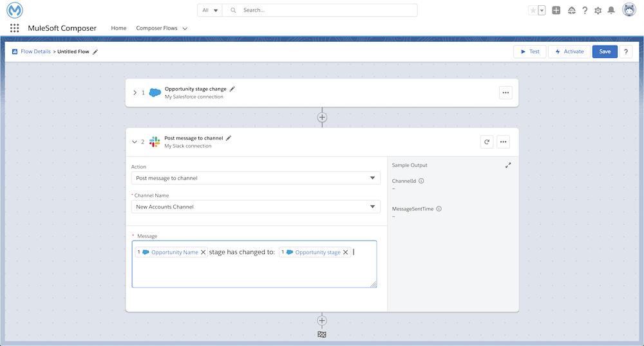Collapse step 2 using the chevron
Viewport: 644px width, 346px height.
coord(135,141)
